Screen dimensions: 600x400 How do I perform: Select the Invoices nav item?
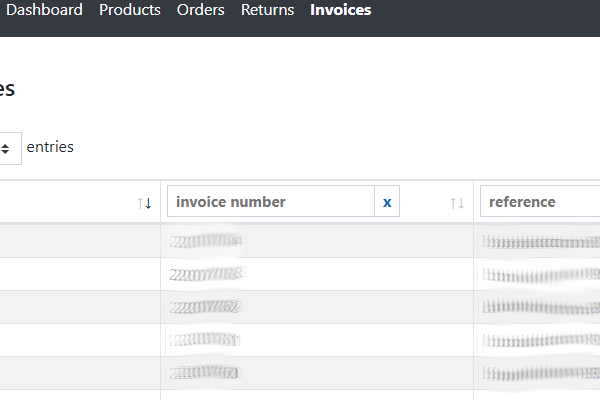pos(341,10)
